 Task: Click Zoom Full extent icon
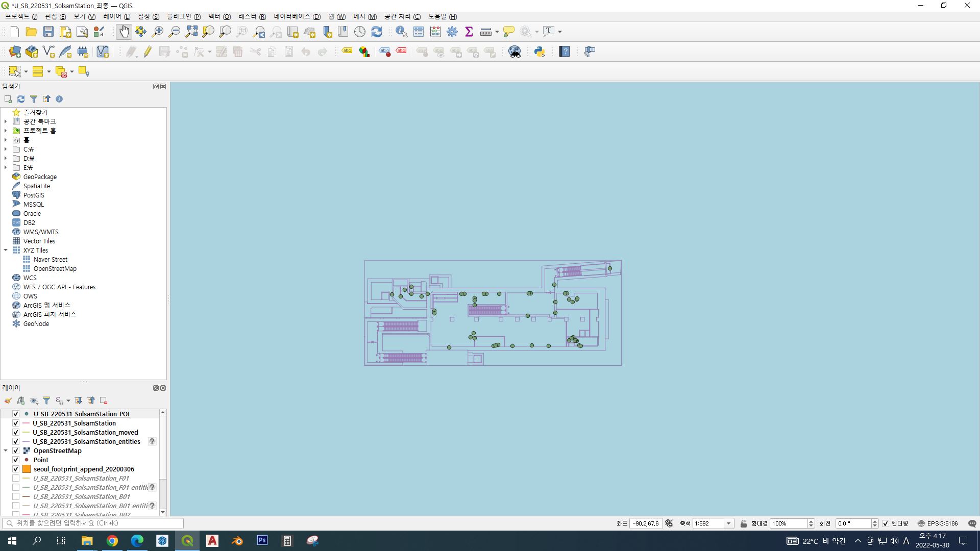pyautogui.click(x=191, y=32)
